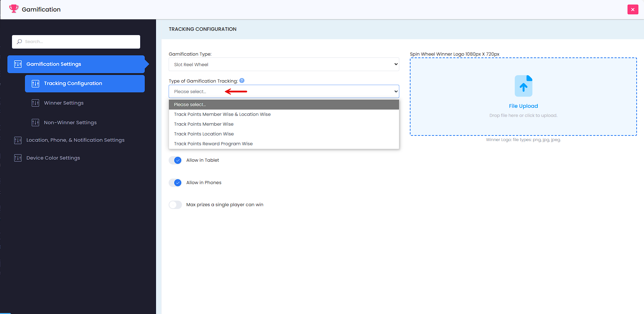
Task: Click the Non-Winner Settings sliders icon
Action: [35, 123]
